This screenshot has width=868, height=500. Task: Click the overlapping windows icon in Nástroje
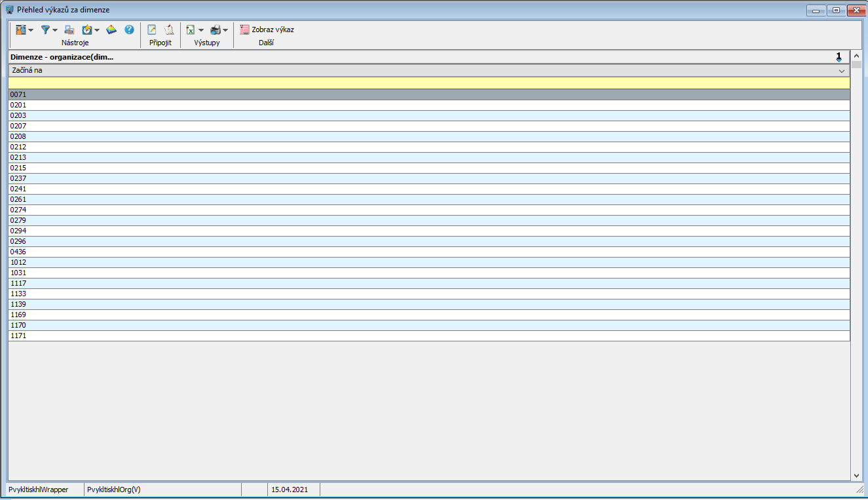pyautogui.click(x=69, y=29)
